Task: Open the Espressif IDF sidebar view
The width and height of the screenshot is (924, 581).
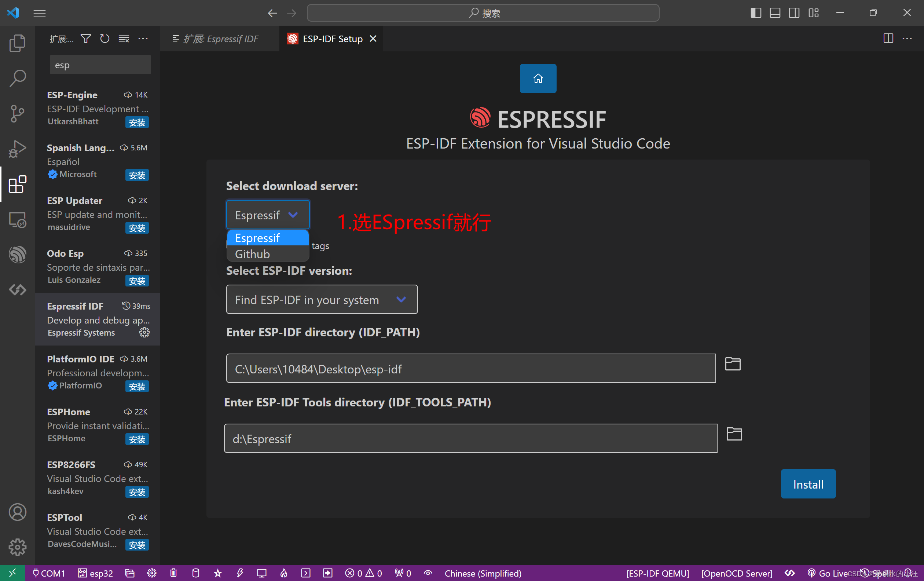Action: (17, 255)
